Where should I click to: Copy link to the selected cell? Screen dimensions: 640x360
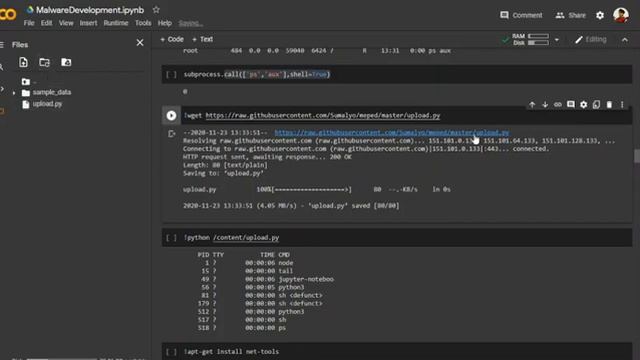558,105
